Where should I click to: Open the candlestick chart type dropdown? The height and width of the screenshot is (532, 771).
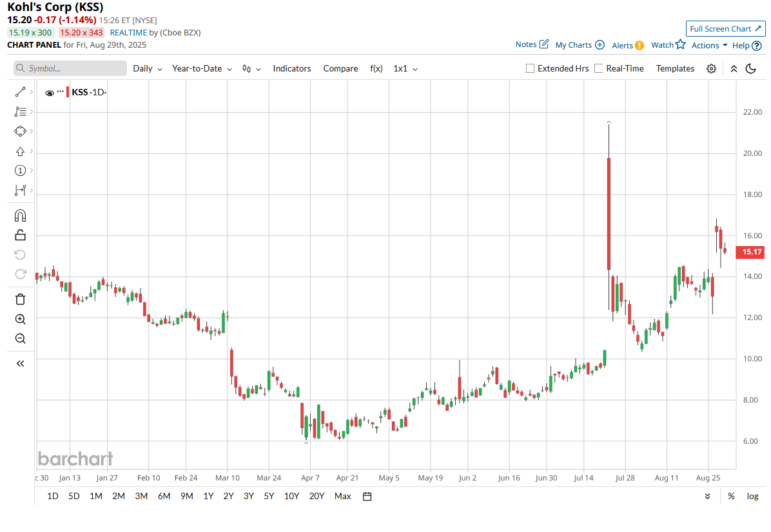point(251,69)
